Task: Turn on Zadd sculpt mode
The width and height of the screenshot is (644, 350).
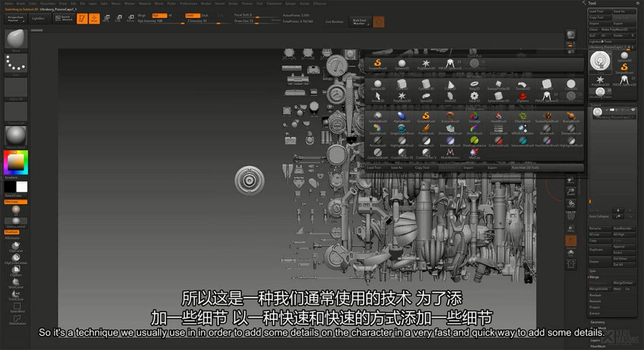Action: tap(192, 15)
